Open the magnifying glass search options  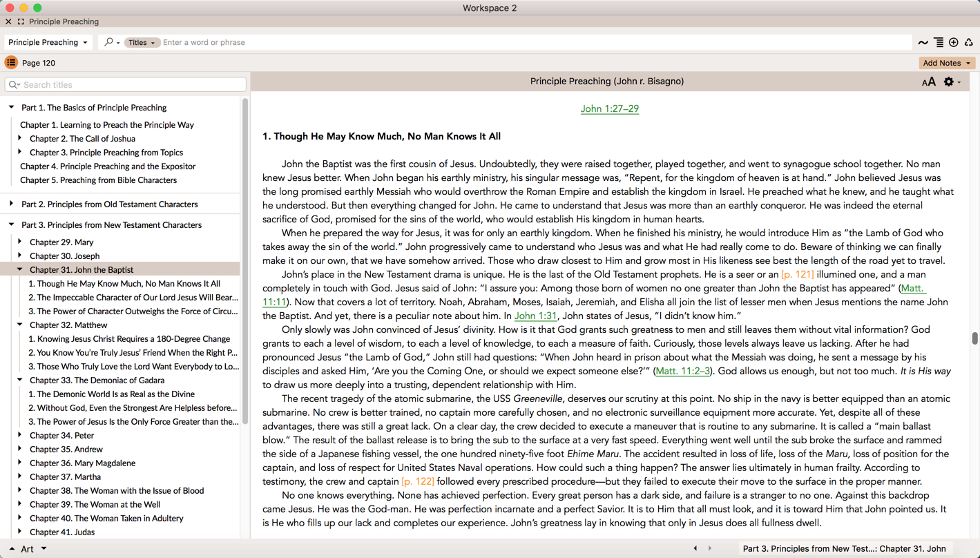pos(111,42)
